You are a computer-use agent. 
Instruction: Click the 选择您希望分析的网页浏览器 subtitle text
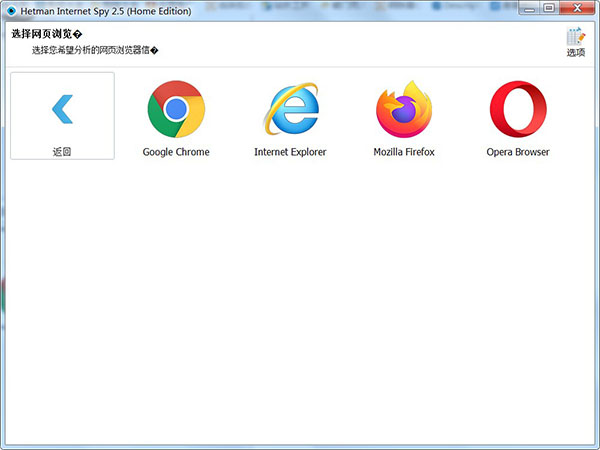click(95, 50)
